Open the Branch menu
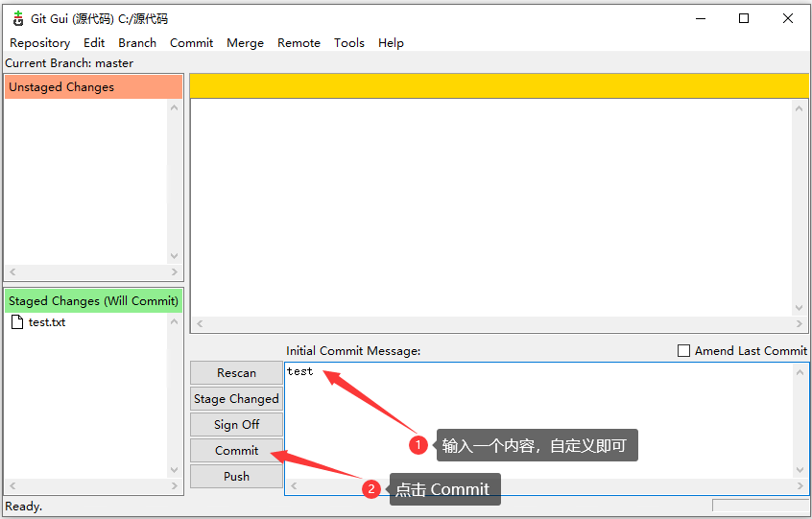This screenshot has height=519, width=812. tap(137, 43)
